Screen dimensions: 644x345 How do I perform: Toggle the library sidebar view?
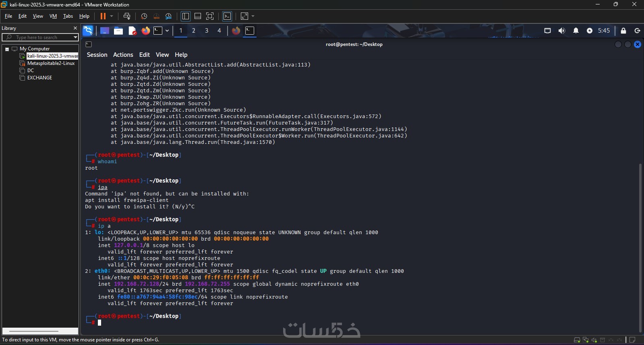[x=186, y=16]
